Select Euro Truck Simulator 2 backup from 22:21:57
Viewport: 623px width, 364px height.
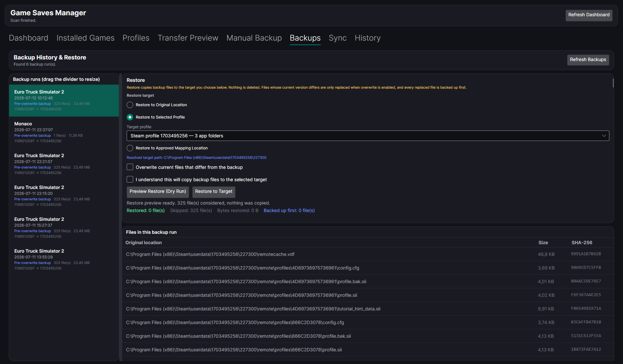64,164
